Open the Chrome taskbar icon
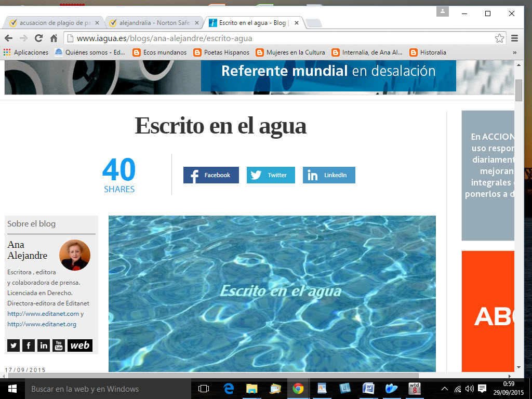The image size is (532, 399). tap(298, 389)
